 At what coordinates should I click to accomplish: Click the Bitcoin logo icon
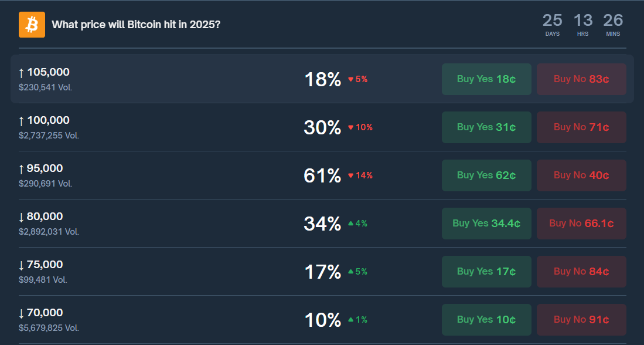click(32, 24)
